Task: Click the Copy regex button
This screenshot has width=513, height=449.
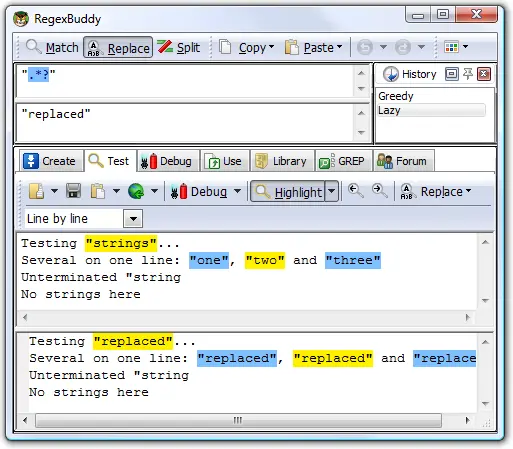Action: (x=242, y=47)
